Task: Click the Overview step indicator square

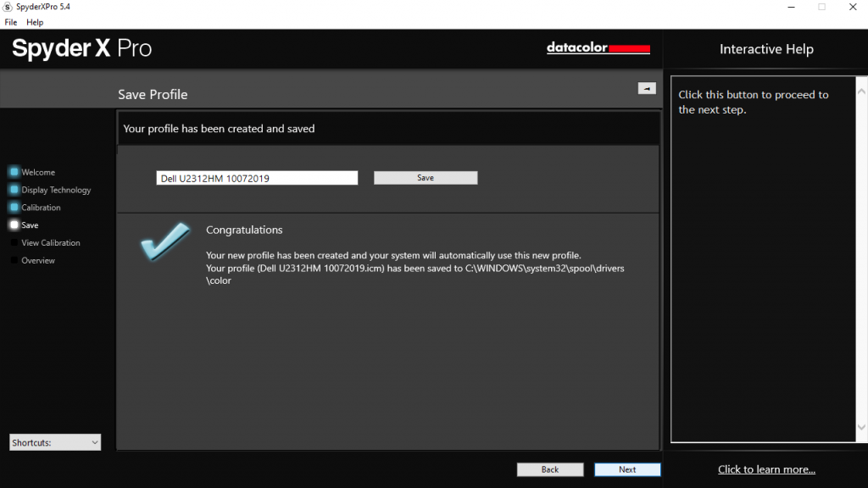Action: tap(14, 261)
